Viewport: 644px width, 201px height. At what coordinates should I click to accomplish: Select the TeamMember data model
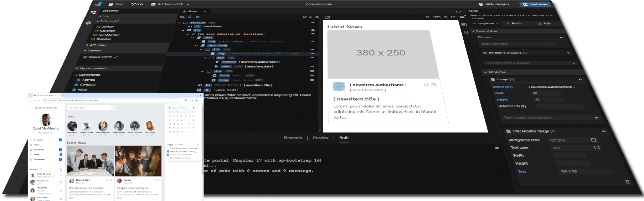107,35
